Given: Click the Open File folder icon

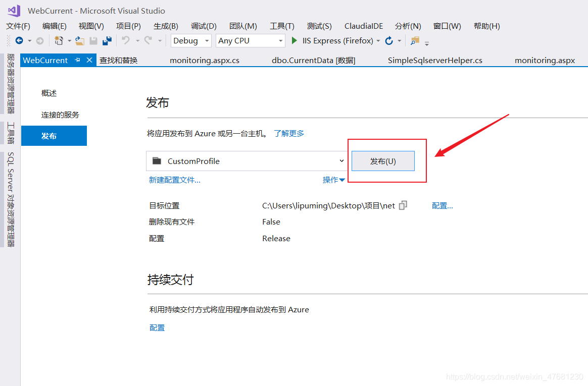Looking at the screenshot, I should pyautogui.click(x=79, y=40).
